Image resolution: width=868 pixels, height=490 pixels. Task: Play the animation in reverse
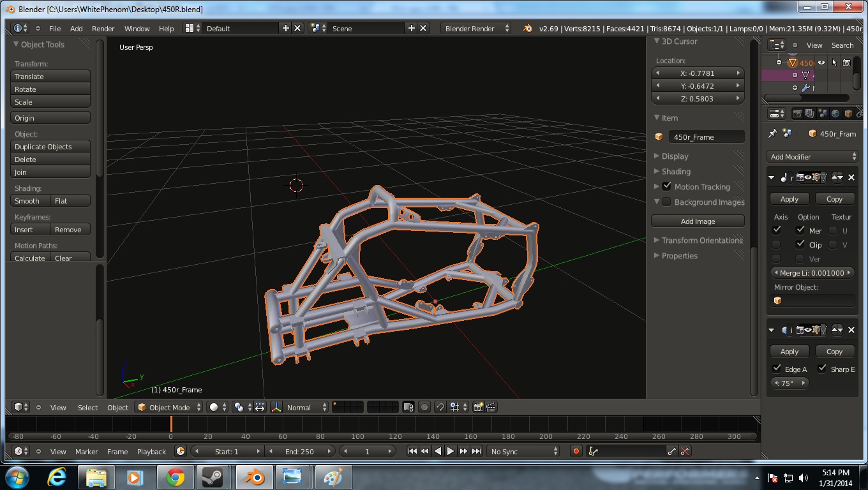pos(438,451)
